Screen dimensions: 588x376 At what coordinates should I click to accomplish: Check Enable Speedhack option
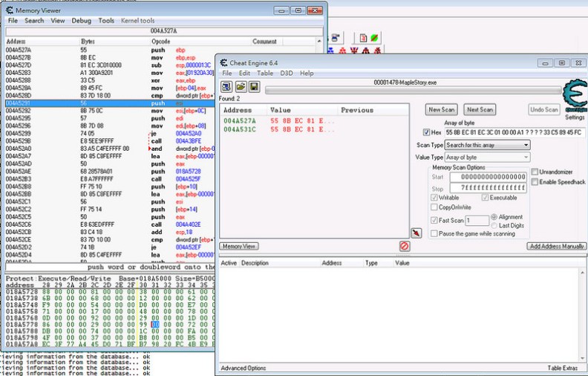click(x=535, y=182)
